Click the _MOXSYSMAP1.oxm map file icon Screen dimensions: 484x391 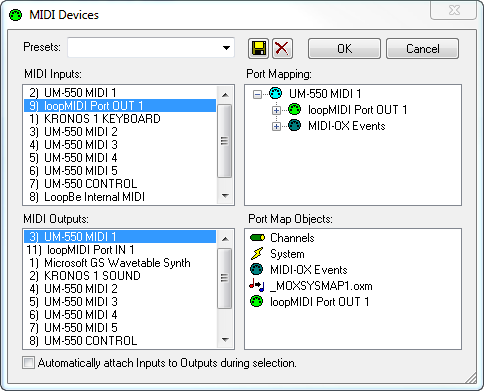(x=257, y=285)
